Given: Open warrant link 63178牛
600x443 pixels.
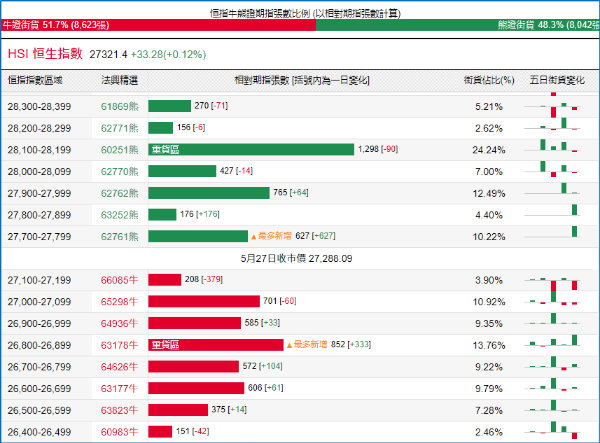Looking at the screenshot, I should tap(119, 345).
